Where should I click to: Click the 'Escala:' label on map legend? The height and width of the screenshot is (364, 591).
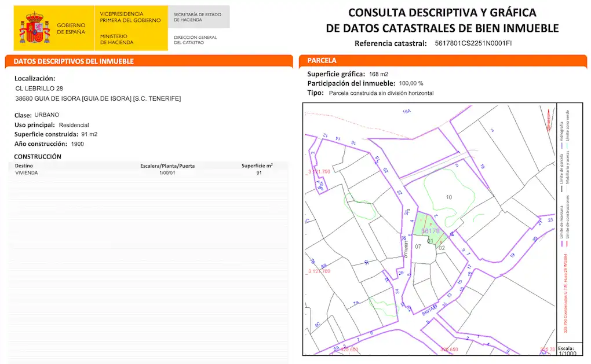pyautogui.click(x=566, y=348)
